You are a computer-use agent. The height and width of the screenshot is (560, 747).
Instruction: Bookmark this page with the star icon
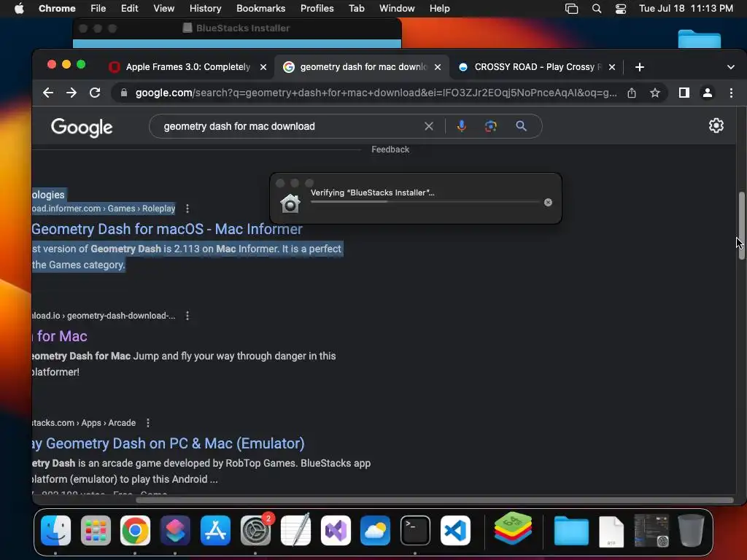[655, 93]
